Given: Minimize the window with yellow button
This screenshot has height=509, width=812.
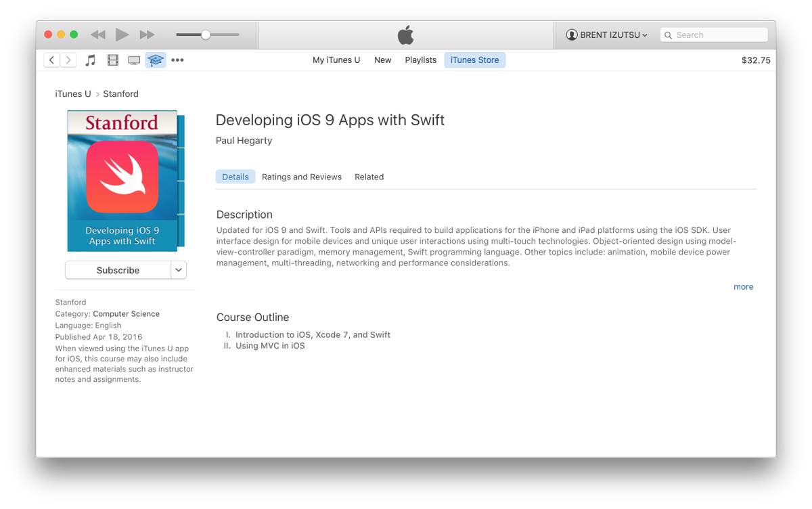Looking at the screenshot, I should [x=61, y=35].
